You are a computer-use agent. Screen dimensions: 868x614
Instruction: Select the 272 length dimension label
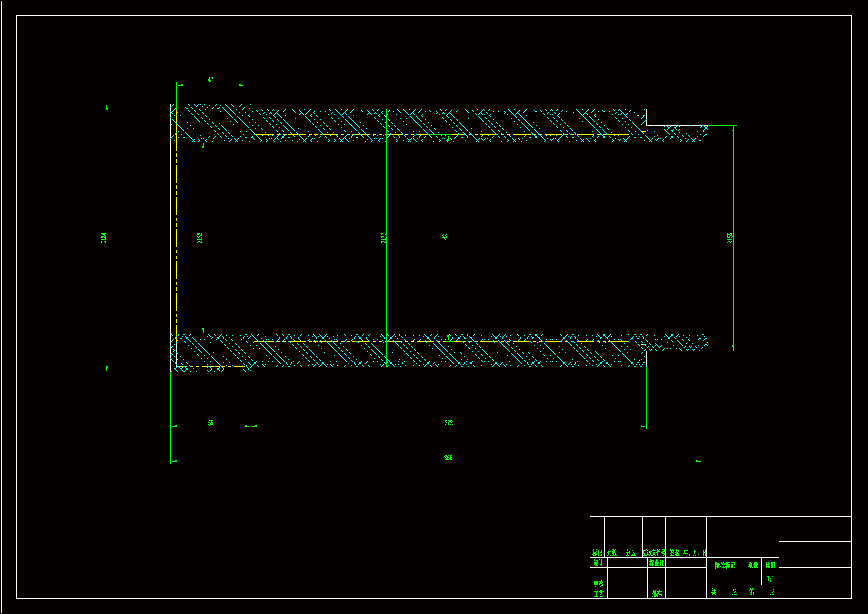[448, 423]
